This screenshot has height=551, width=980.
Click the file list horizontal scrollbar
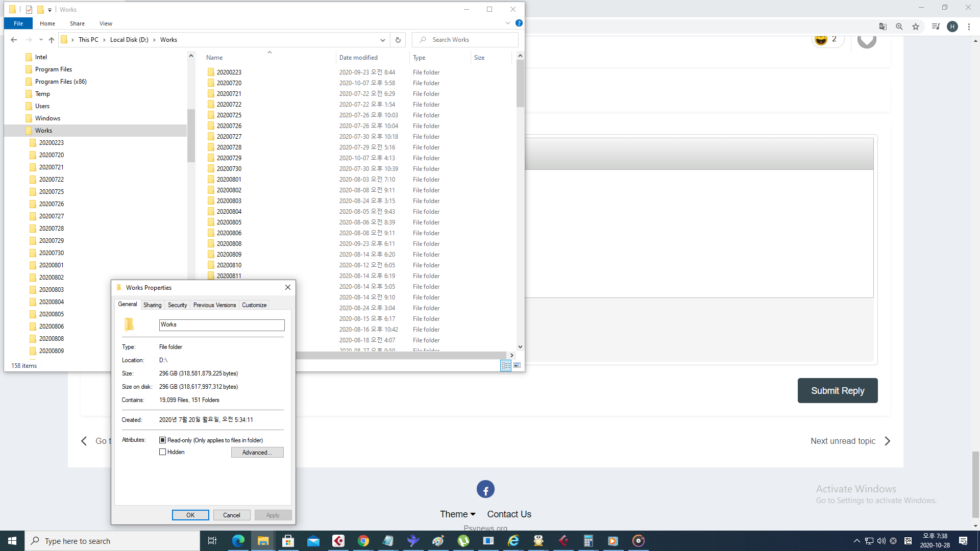(x=401, y=355)
